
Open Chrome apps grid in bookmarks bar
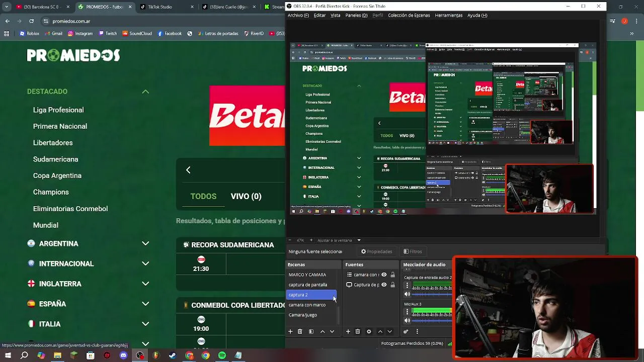(7, 34)
